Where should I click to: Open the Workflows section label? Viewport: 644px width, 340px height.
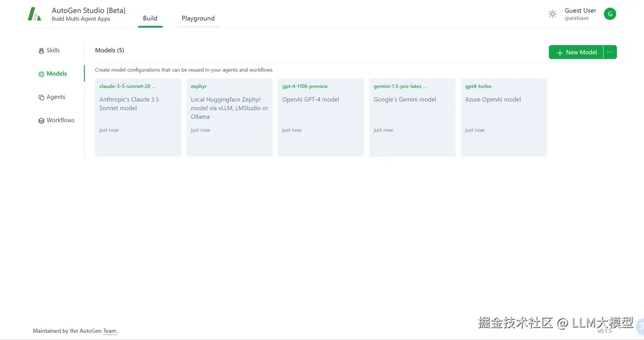(x=60, y=120)
